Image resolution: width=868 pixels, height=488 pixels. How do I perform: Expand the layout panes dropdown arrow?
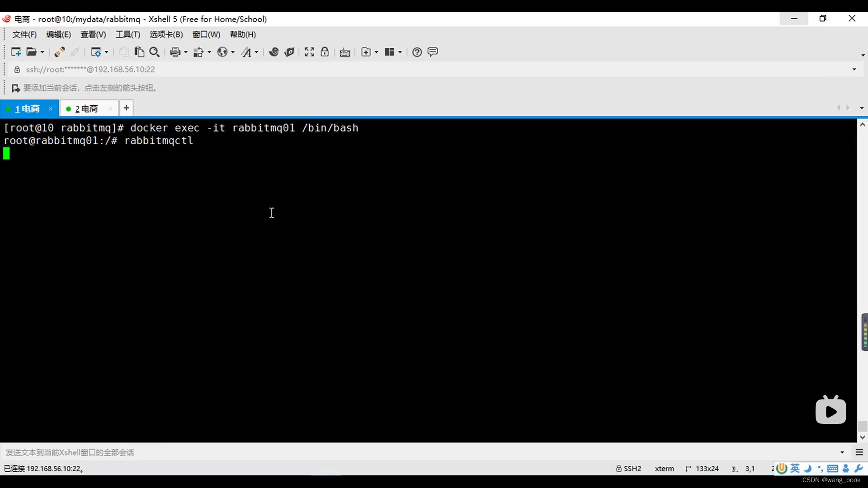point(400,52)
